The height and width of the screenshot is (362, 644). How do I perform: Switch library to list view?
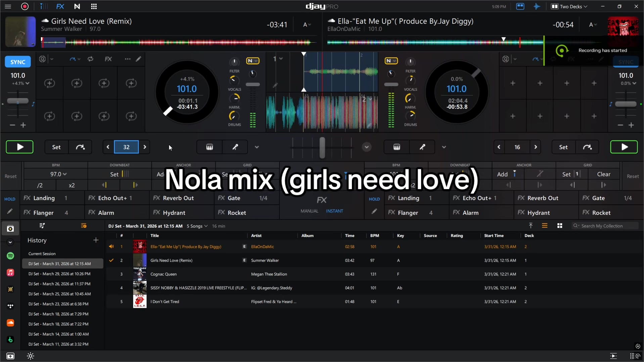[545, 226]
